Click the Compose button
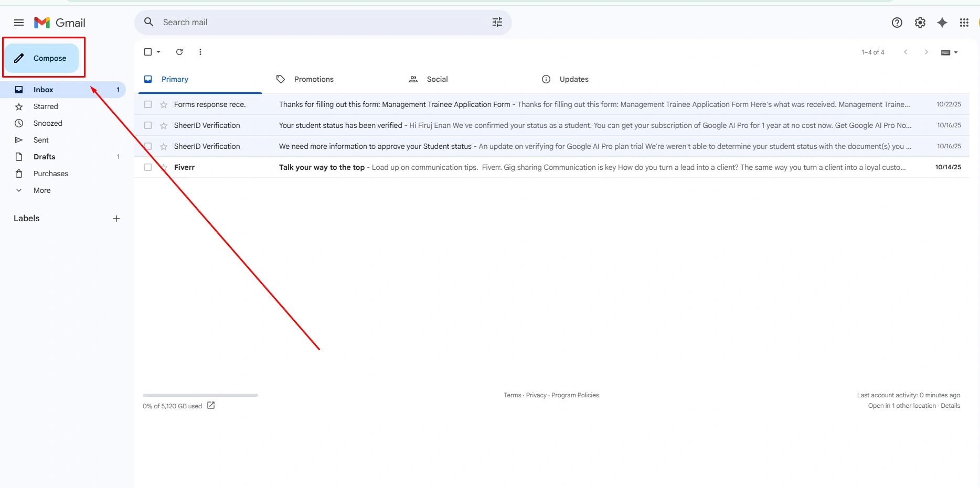 coord(42,58)
